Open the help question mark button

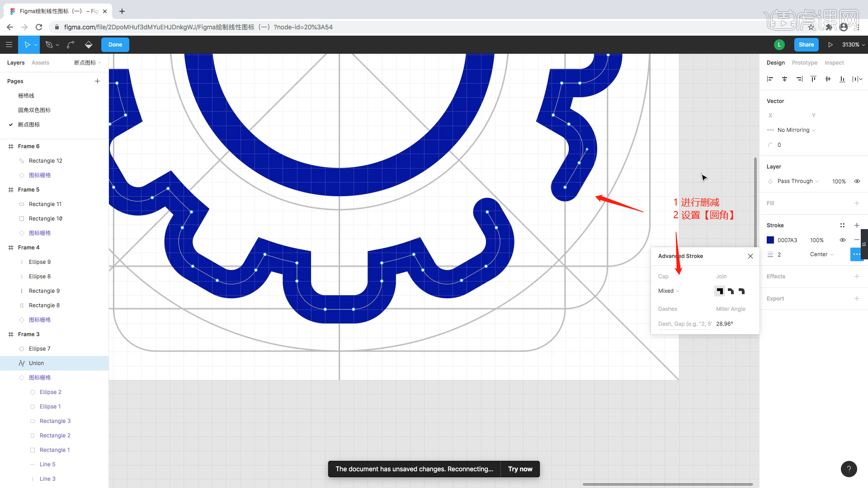[x=849, y=469]
